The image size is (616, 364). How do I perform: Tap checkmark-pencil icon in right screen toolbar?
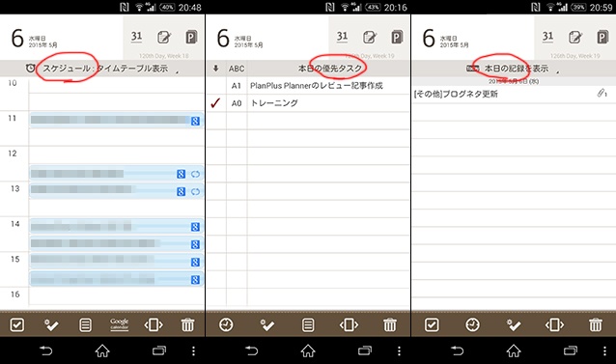514,324
